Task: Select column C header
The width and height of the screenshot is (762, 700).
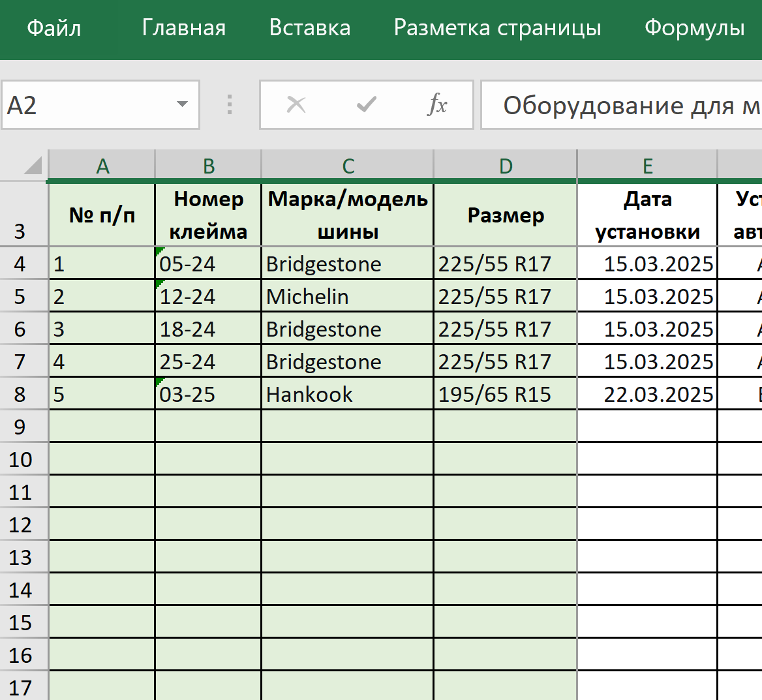Action: [347, 165]
